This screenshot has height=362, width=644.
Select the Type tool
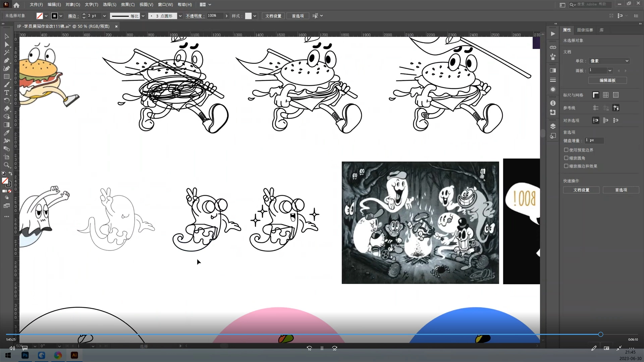point(6,93)
